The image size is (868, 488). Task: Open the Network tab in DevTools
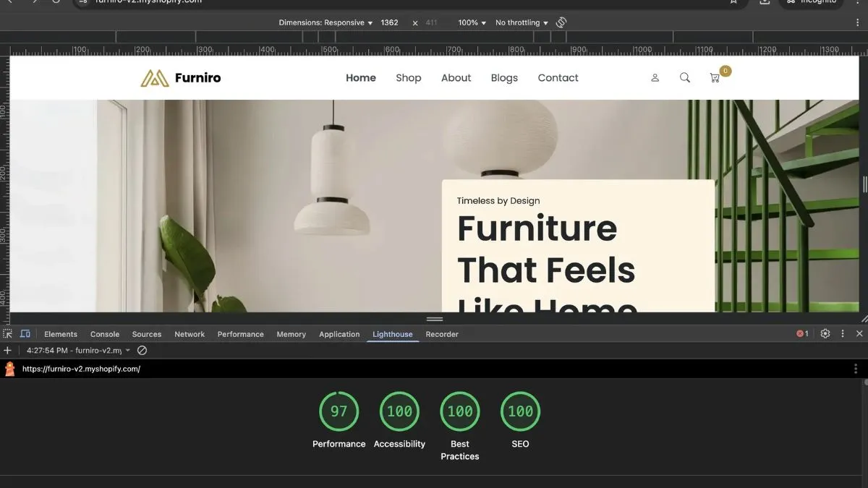[189, 333]
